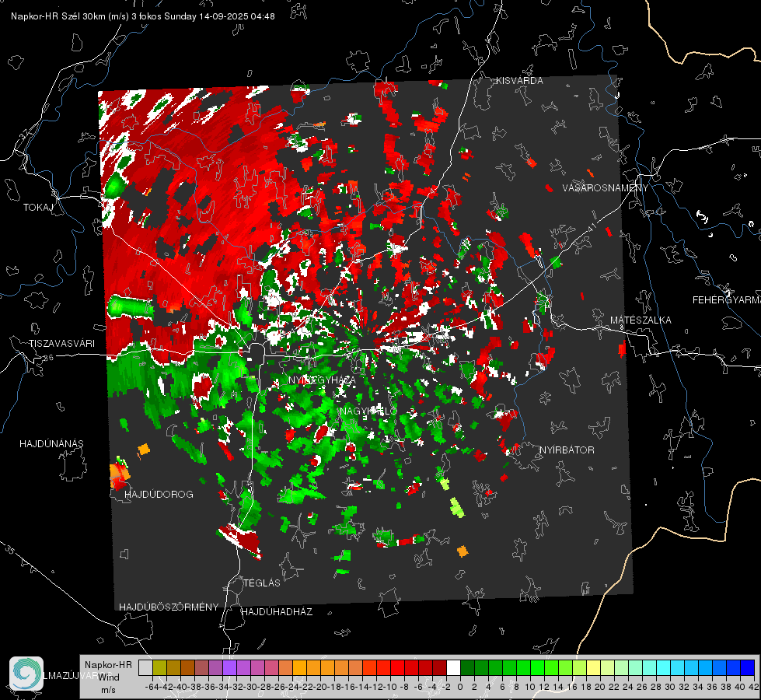
Task: Click the HAJDÚHADHÁZ label
Action: (278, 612)
